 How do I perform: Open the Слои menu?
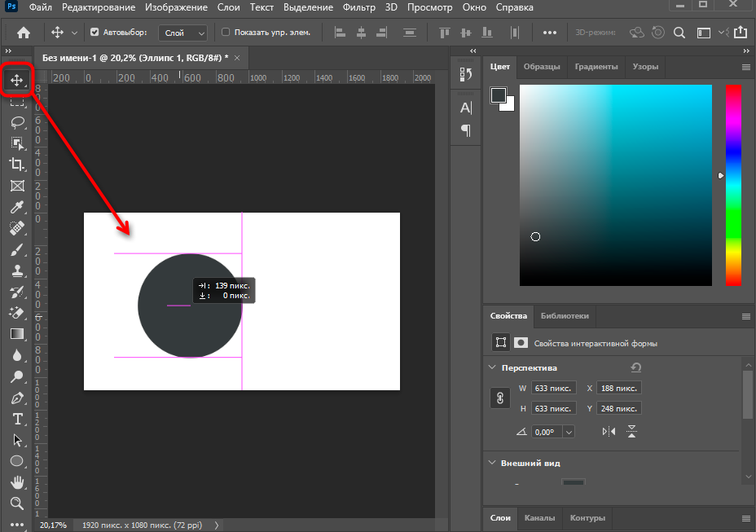[x=229, y=7]
